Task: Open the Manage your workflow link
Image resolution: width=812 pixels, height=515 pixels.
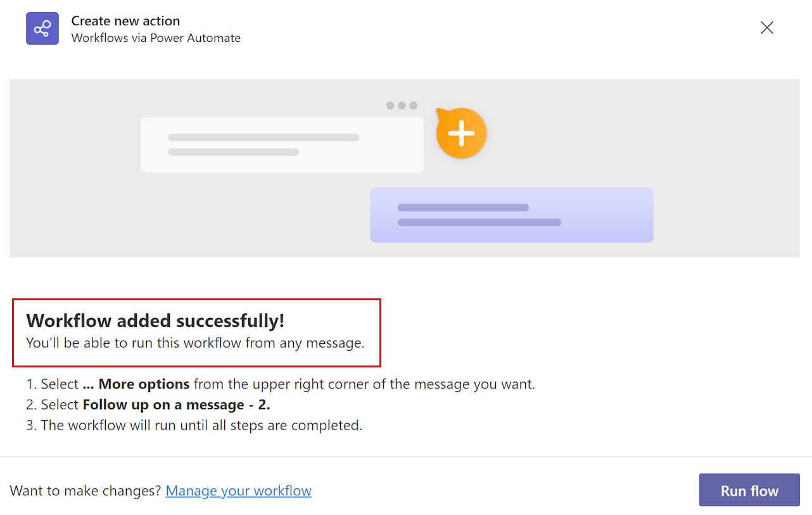Action: point(238,490)
